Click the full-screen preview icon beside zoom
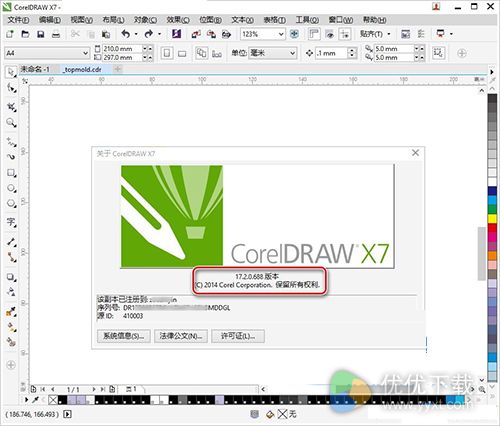The height and width of the screenshot is (426, 500). 294,34
